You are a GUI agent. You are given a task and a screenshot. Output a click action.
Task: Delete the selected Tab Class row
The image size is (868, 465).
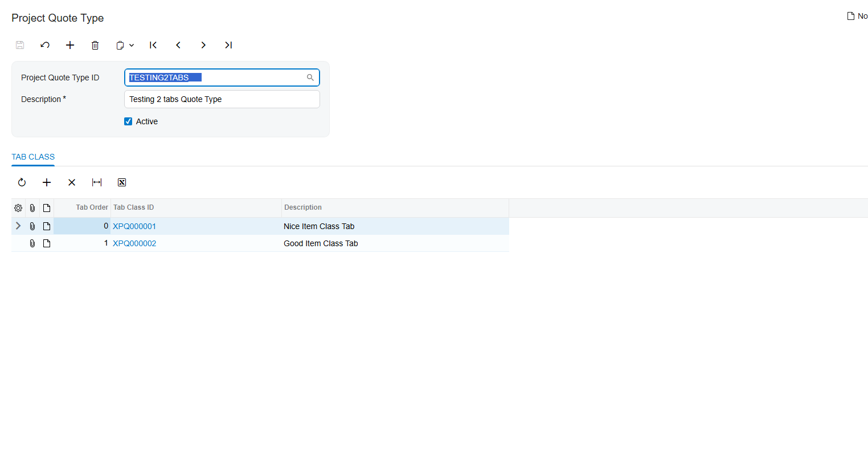pos(72,182)
